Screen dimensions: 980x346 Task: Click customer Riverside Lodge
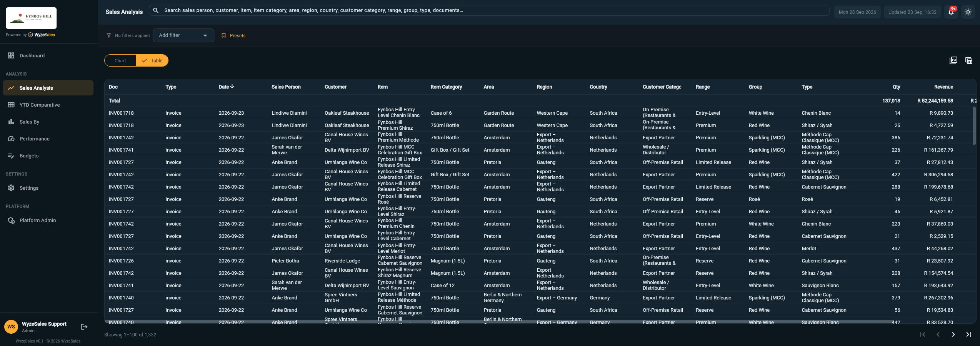[342, 261]
